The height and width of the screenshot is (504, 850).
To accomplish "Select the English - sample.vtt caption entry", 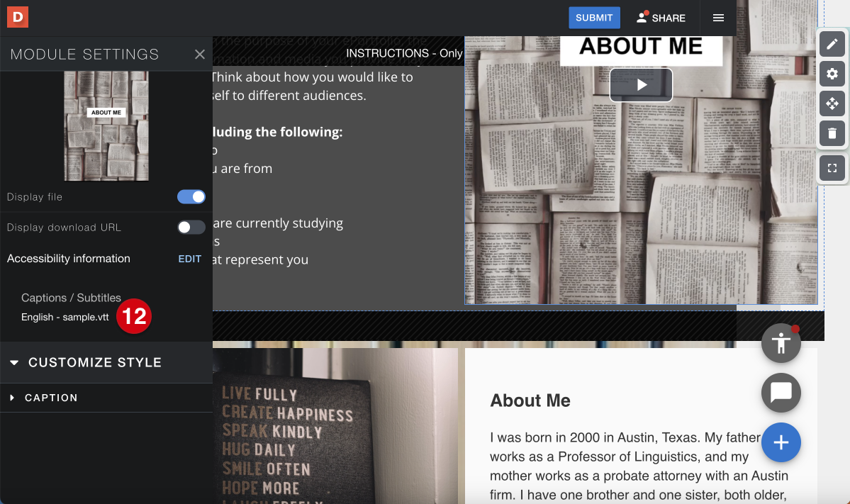I will (x=65, y=317).
